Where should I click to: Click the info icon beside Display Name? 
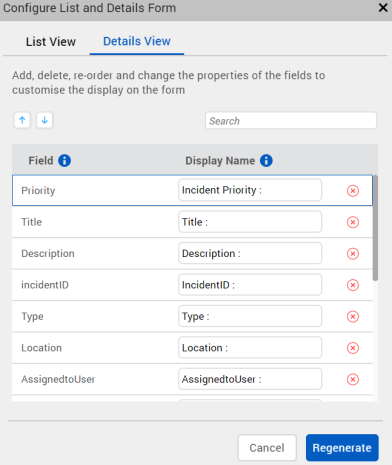(x=266, y=160)
